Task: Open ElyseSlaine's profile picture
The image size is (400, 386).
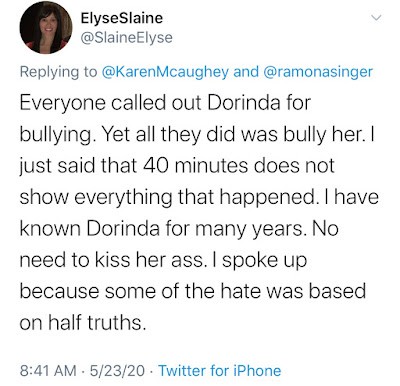Action: point(46,28)
